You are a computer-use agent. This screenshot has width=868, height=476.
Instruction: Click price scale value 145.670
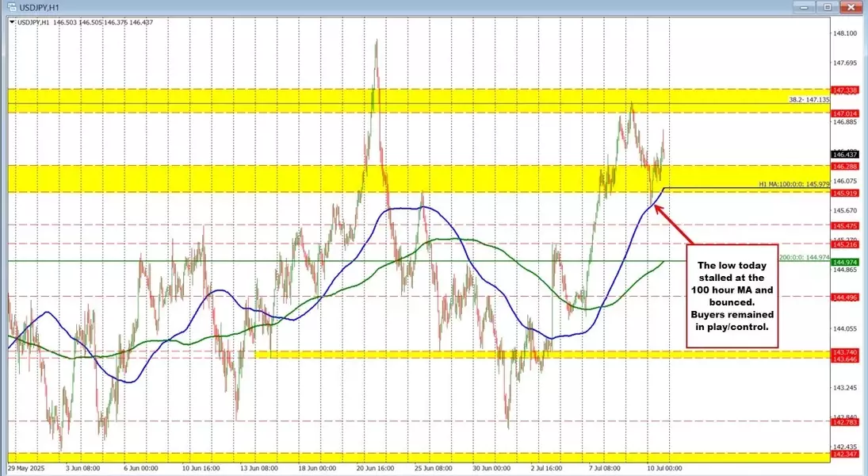point(845,210)
